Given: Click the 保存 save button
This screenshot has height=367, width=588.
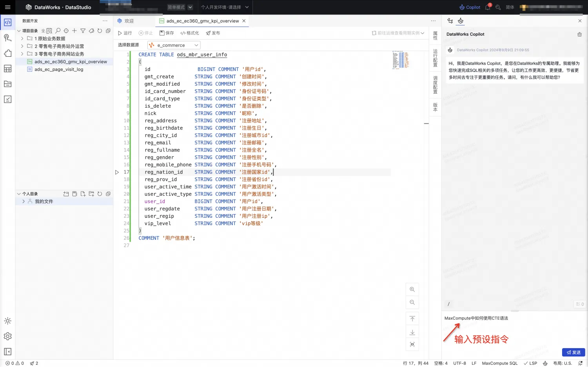Looking at the screenshot, I should [x=167, y=33].
